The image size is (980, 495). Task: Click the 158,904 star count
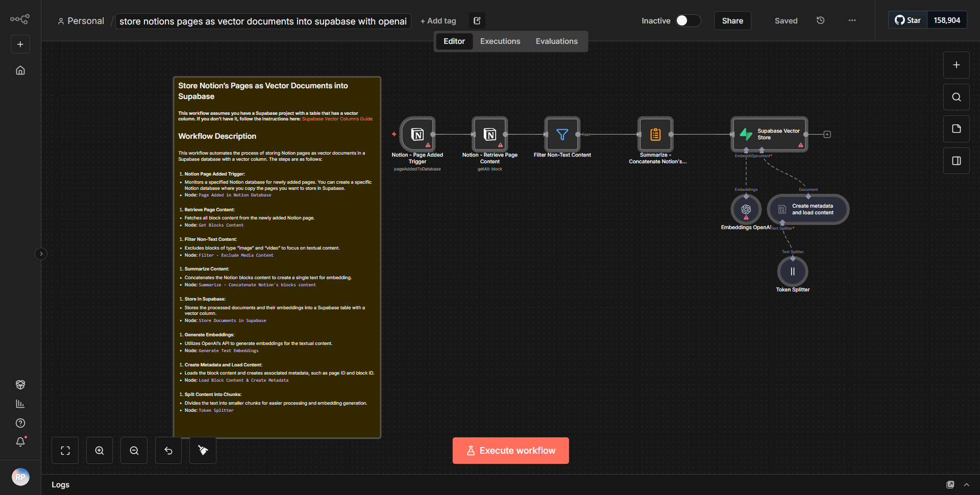pos(947,20)
